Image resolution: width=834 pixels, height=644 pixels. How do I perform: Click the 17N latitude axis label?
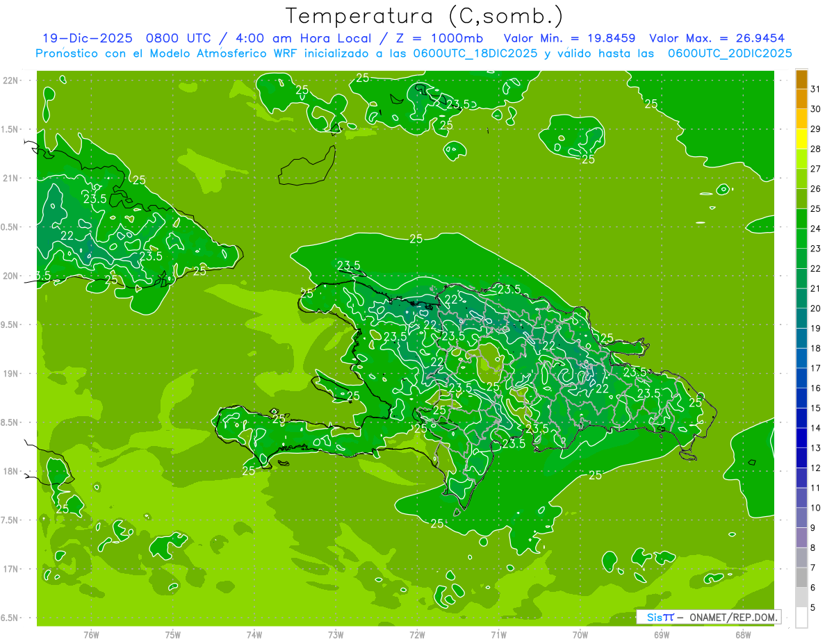point(12,569)
